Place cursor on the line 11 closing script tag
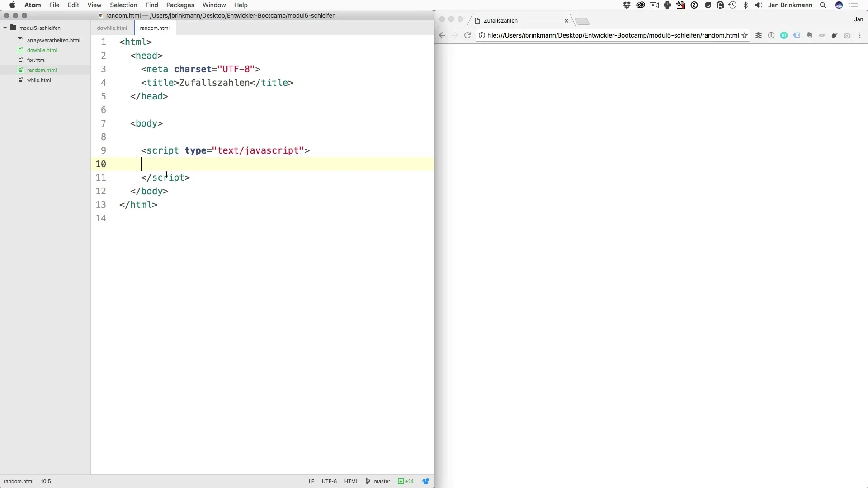 165,178
